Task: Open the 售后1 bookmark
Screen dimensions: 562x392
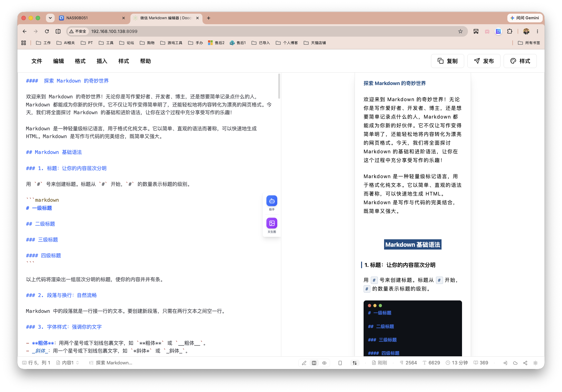Action: tap(238, 43)
